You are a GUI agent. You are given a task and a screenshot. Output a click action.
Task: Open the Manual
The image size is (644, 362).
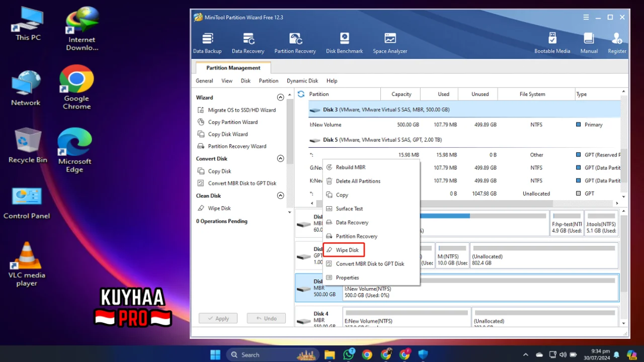coord(589,43)
